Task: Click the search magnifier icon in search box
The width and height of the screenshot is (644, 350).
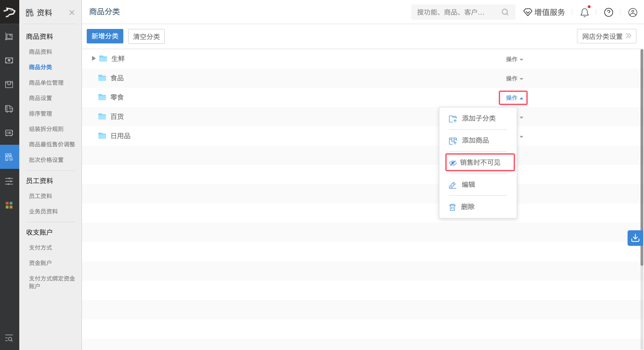Action: (x=505, y=12)
